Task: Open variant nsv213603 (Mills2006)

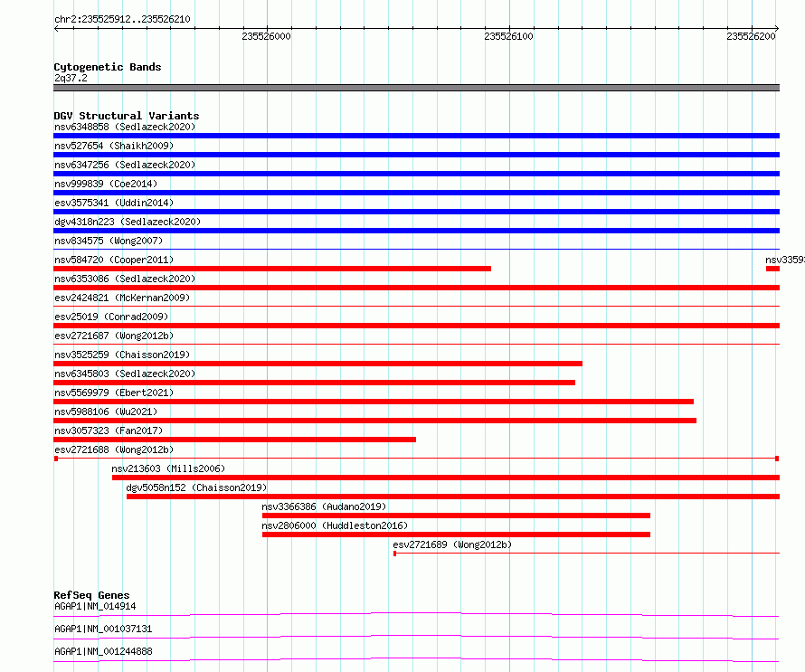Action: (168, 469)
